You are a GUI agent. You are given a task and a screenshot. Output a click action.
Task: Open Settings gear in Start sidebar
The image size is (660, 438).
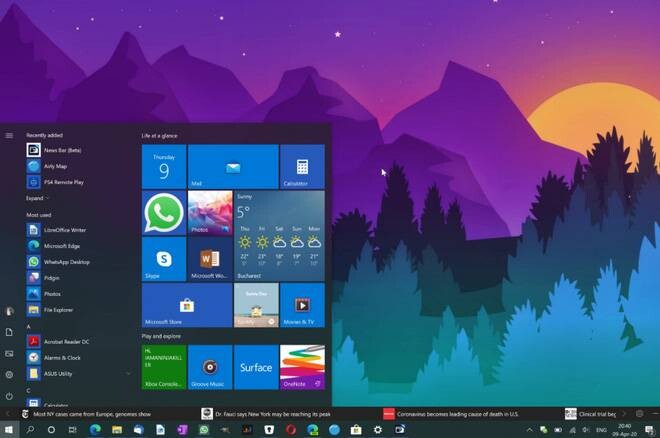9,374
